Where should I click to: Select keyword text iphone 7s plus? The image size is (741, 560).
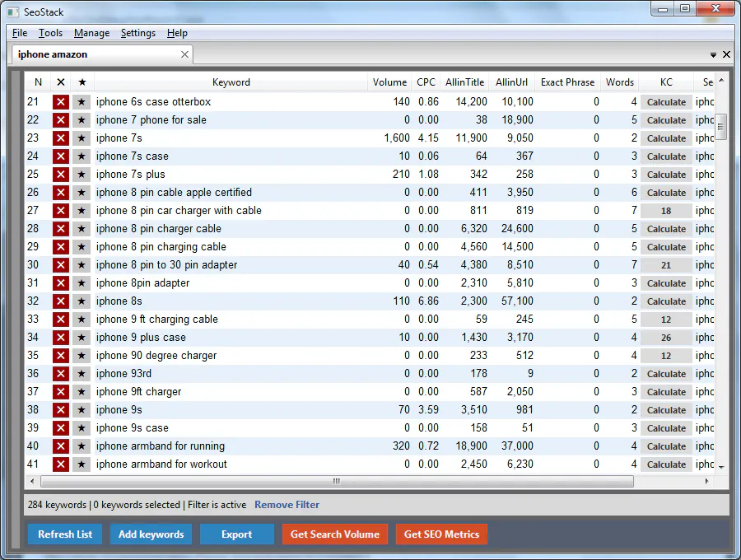click(x=130, y=175)
